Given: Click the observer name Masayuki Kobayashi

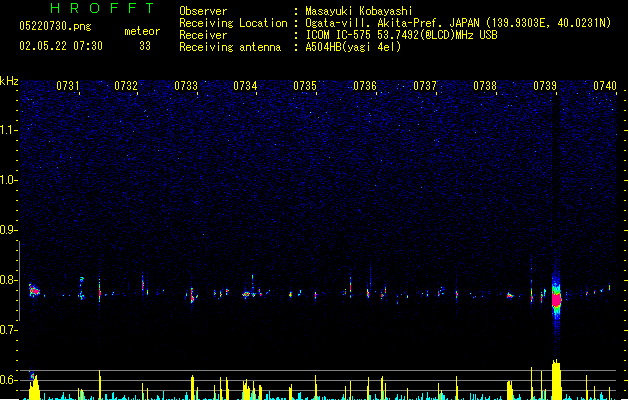Looking at the screenshot, I should [x=359, y=11].
